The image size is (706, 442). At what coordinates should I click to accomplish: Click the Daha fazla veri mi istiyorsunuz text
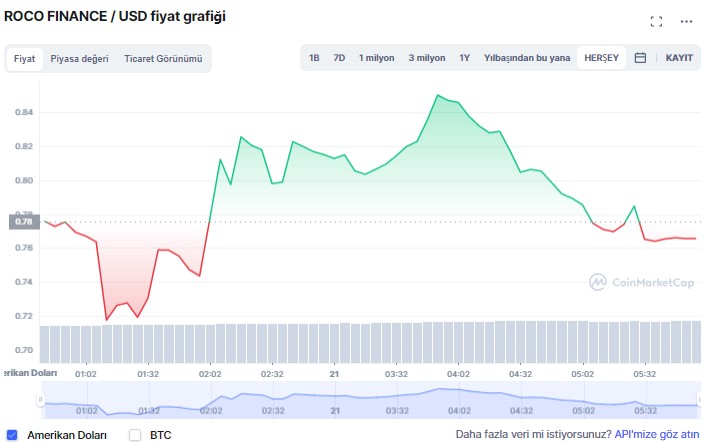[x=534, y=434]
